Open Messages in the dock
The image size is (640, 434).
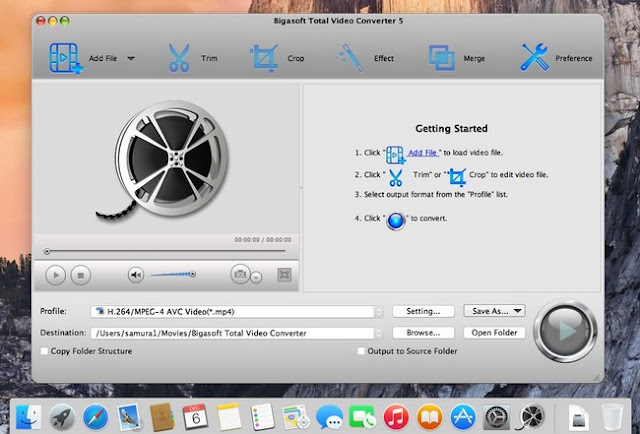coord(329,417)
